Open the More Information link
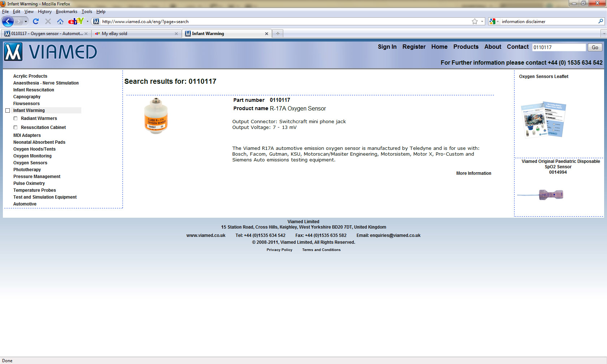This screenshot has height=364, width=607. pyautogui.click(x=473, y=173)
